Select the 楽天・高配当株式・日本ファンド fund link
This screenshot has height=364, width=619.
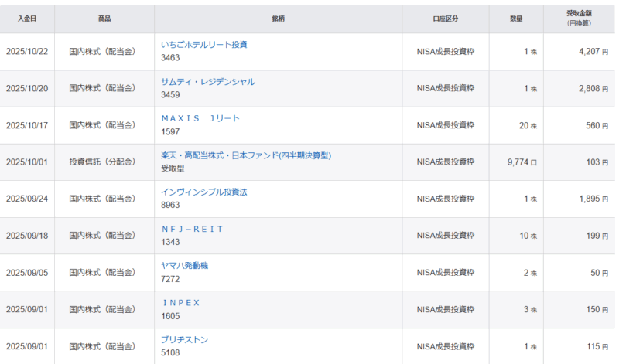246,155
